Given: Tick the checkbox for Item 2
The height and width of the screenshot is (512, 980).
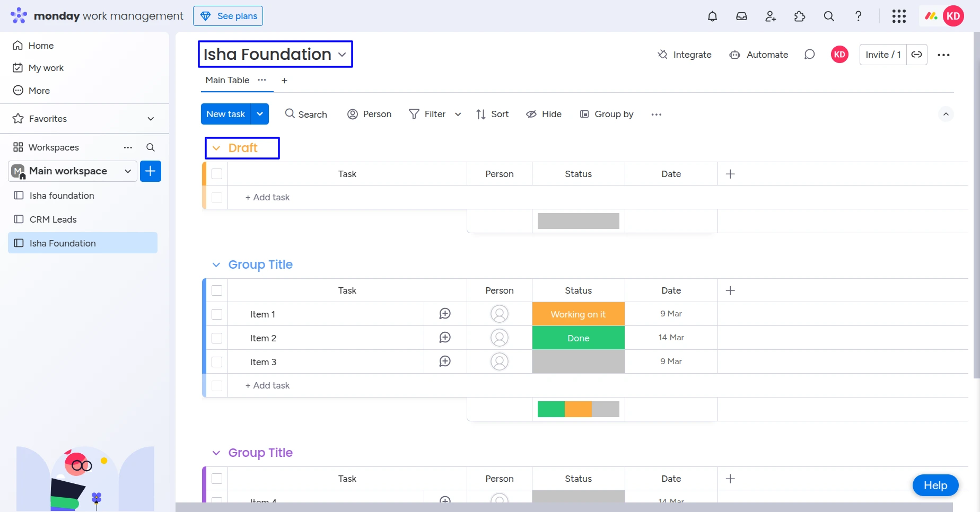Looking at the screenshot, I should (x=217, y=338).
